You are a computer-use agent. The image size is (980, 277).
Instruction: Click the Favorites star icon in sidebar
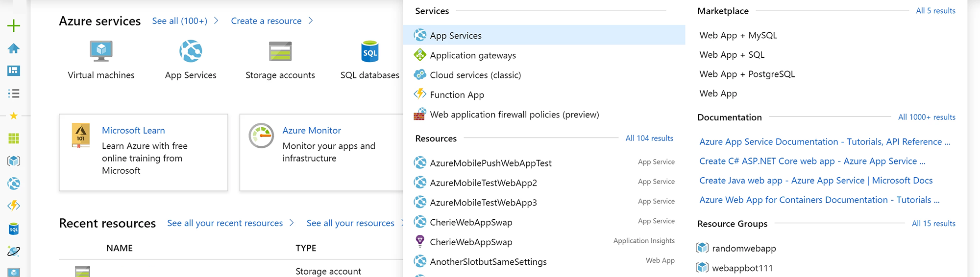coord(14,115)
